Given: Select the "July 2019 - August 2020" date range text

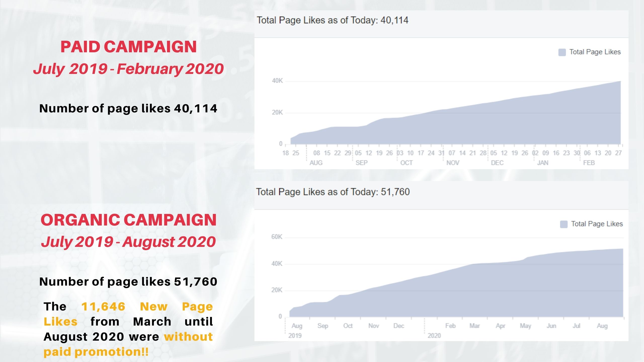Looking at the screenshot, I should [129, 242].
